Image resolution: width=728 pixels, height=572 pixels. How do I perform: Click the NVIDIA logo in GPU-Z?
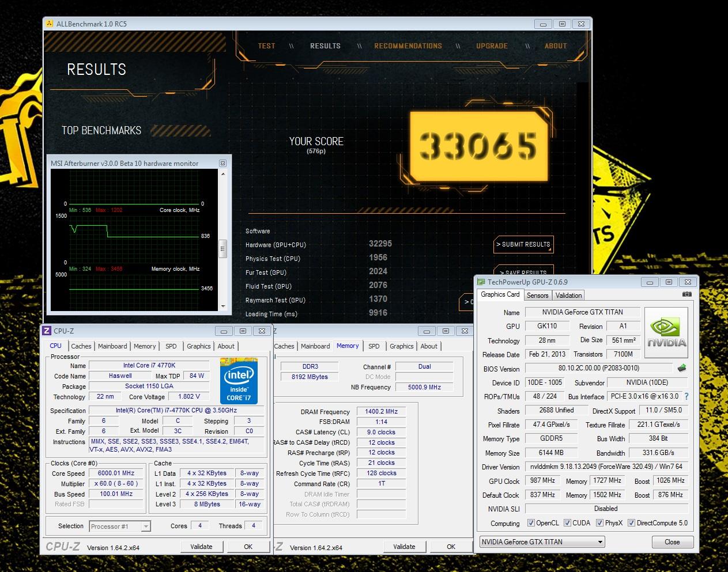(666, 333)
